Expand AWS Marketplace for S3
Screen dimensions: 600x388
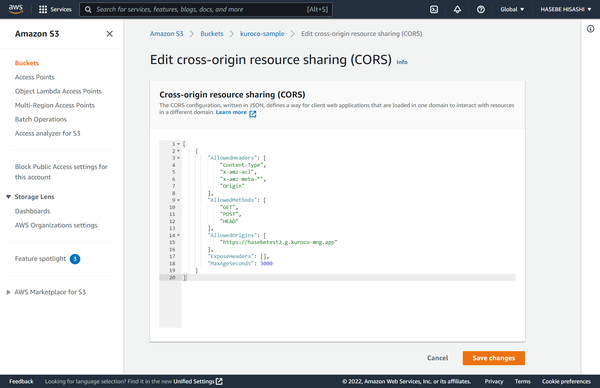pyautogui.click(x=8, y=292)
